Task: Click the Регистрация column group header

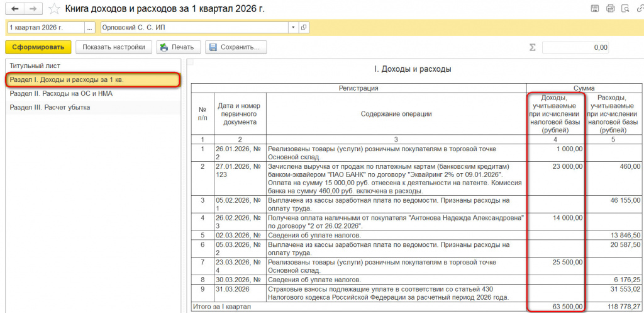Action: point(358,88)
